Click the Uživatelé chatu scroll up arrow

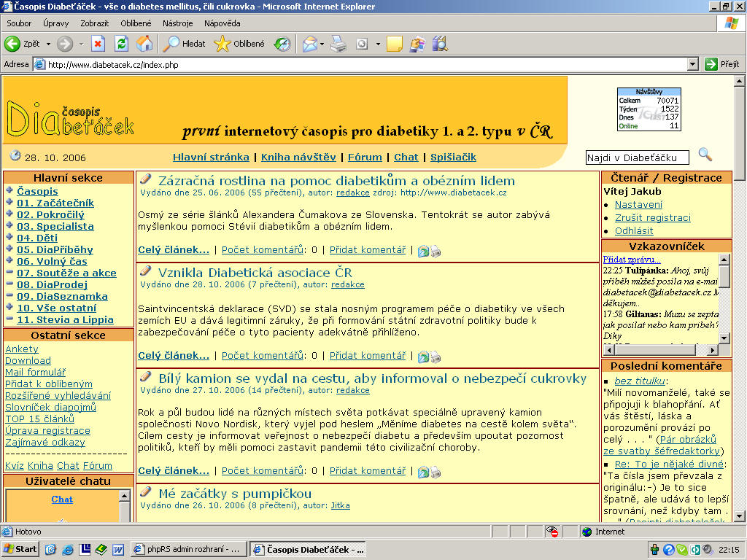click(x=124, y=496)
